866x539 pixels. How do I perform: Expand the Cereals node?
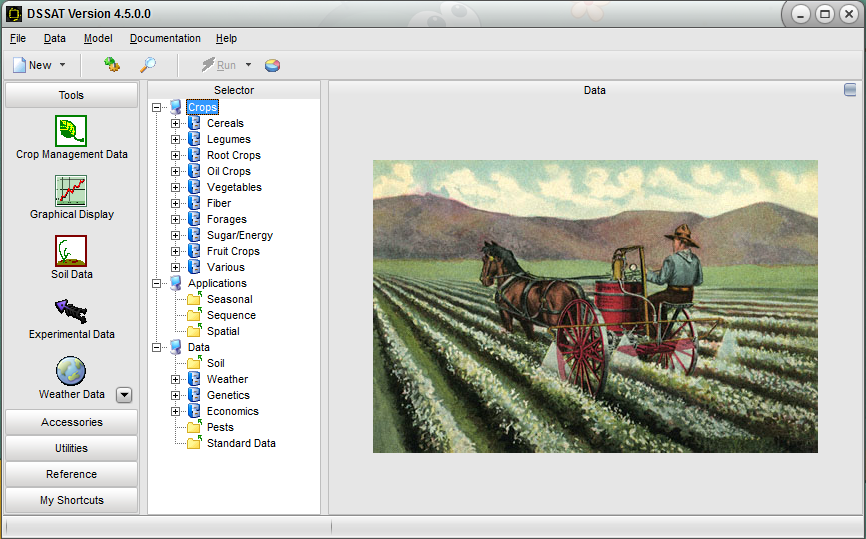coord(175,123)
